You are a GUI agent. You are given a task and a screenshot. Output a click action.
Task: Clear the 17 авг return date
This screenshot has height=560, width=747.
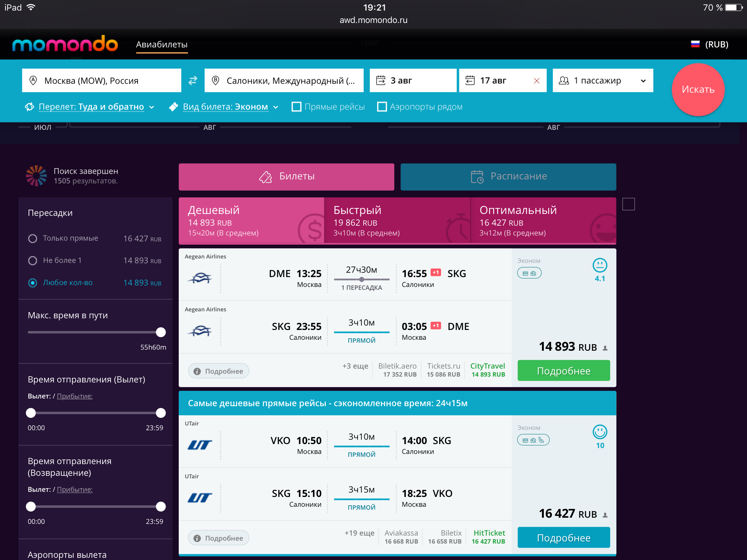pos(537,81)
